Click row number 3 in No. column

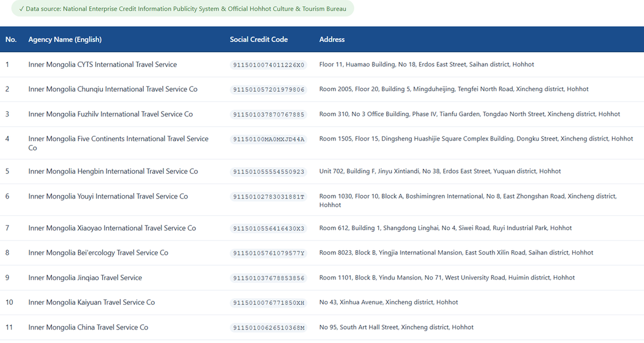7,114
